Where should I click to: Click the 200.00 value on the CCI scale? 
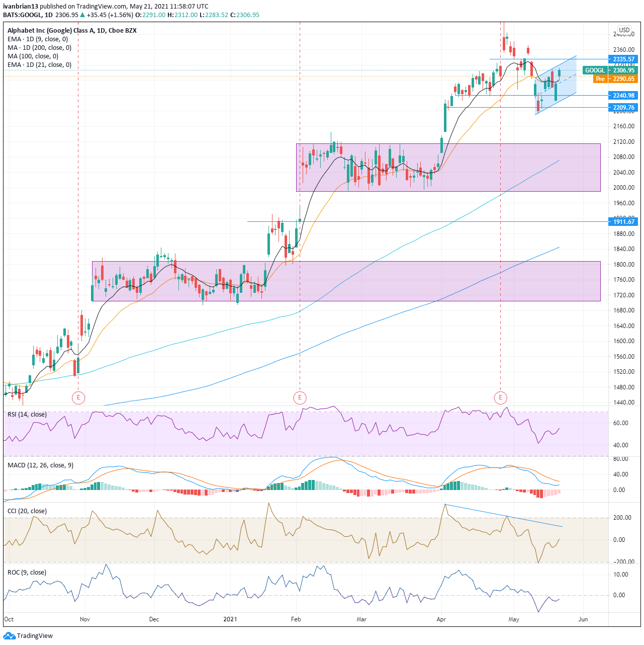(x=622, y=518)
